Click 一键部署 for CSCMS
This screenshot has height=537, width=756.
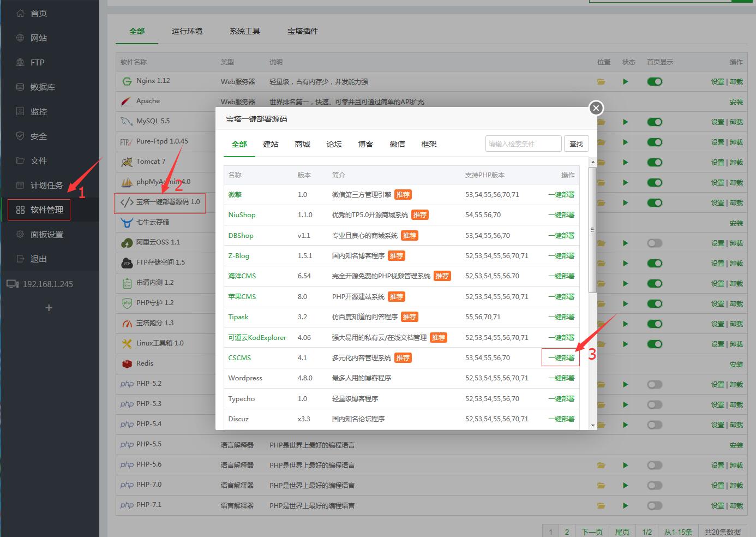561,358
